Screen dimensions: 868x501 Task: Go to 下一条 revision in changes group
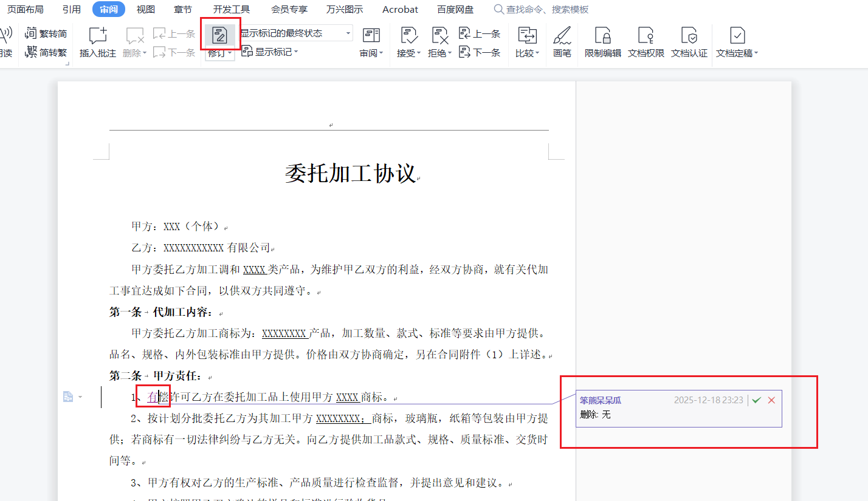click(480, 52)
